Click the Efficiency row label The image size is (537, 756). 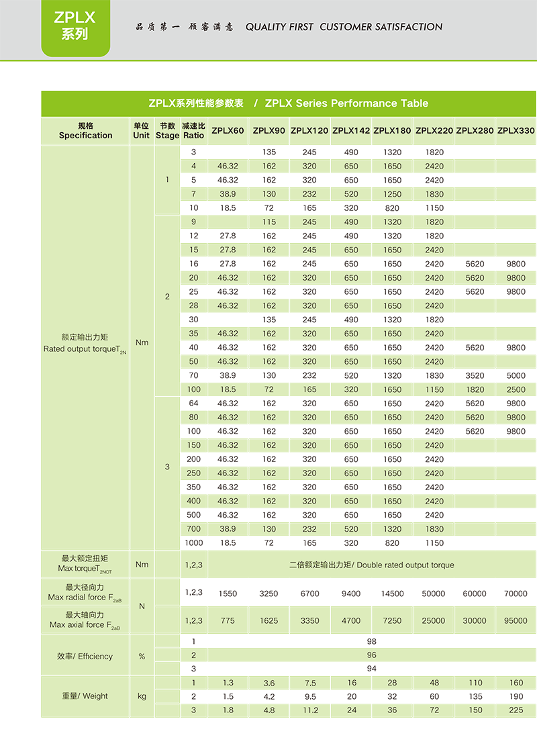[85, 656]
